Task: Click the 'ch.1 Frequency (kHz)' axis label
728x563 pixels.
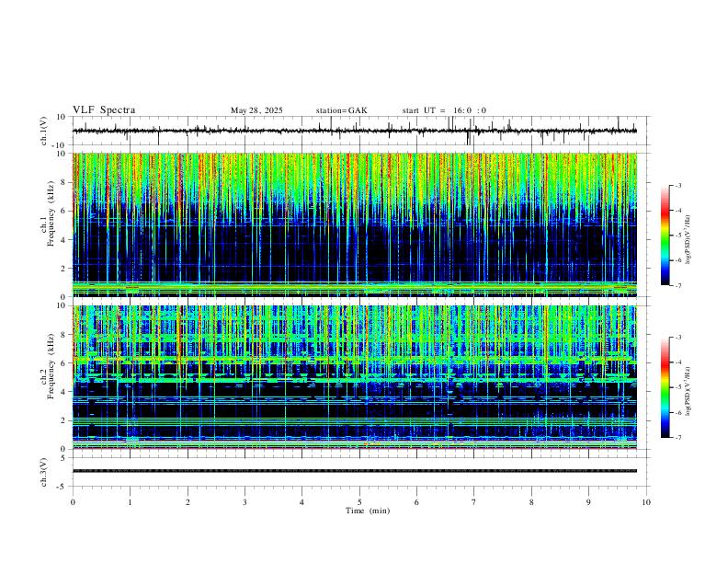Action: pyautogui.click(x=47, y=213)
